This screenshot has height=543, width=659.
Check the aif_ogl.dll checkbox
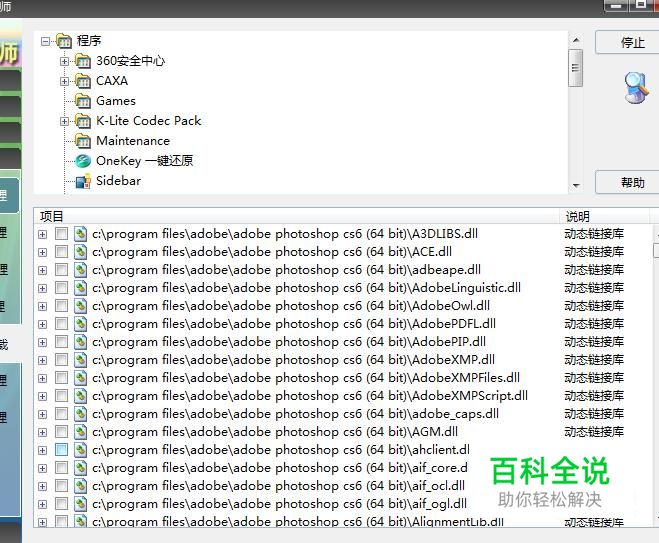61,503
